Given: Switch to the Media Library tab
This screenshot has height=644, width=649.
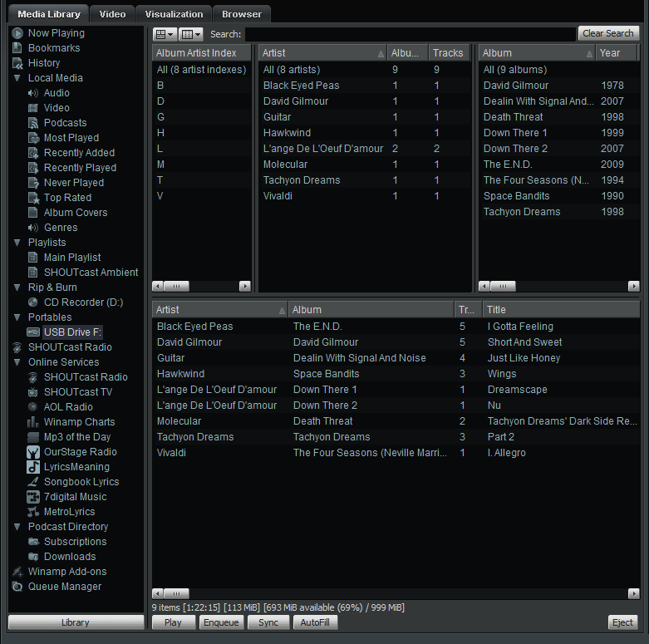Looking at the screenshot, I should [49, 14].
